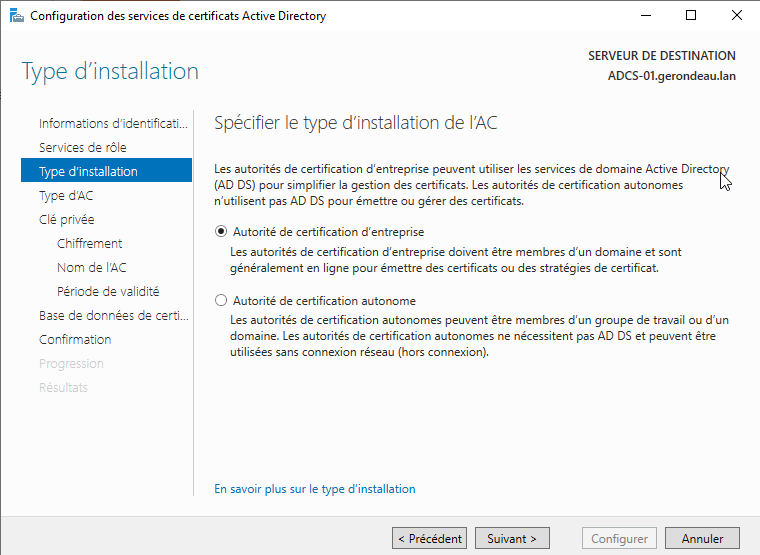The image size is (760, 555).
Task: Minimize the configuration wizard window
Action: [x=645, y=16]
